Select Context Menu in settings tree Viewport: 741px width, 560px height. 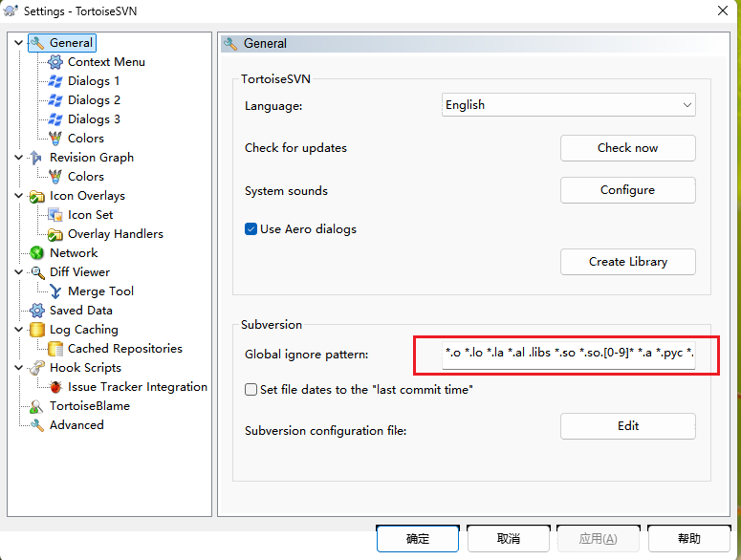(x=106, y=62)
